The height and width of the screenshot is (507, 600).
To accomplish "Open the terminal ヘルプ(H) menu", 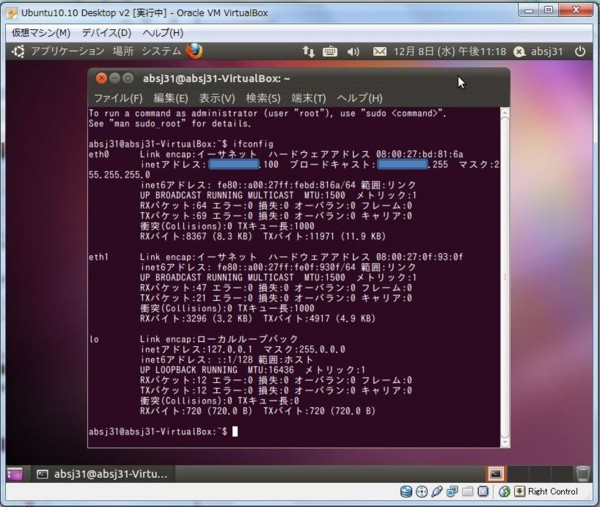I will coord(359,98).
